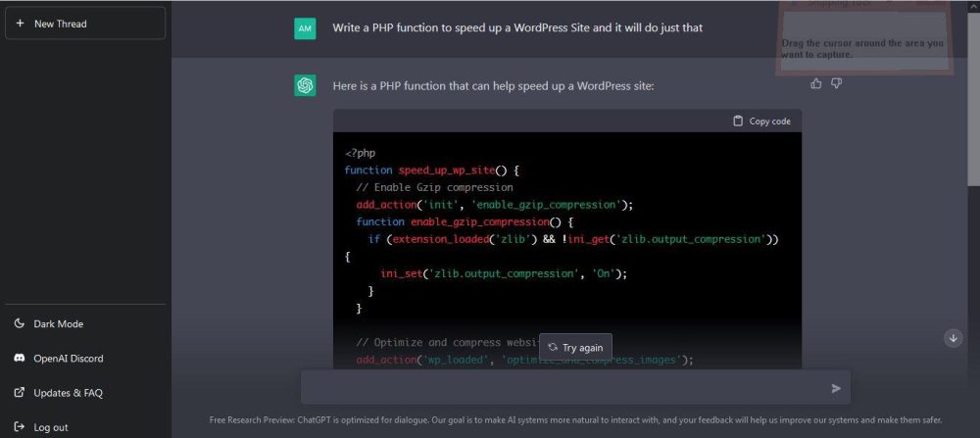
Task: Click the add_action 'init' code line
Action: pos(495,205)
